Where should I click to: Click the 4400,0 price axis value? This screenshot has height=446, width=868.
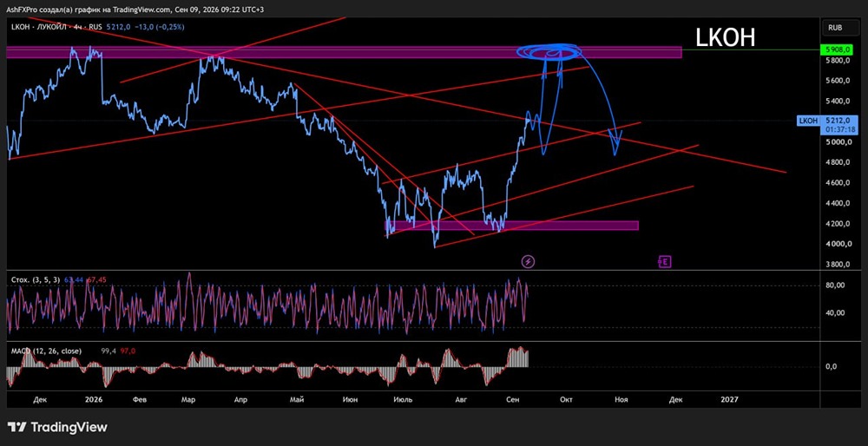(838, 204)
